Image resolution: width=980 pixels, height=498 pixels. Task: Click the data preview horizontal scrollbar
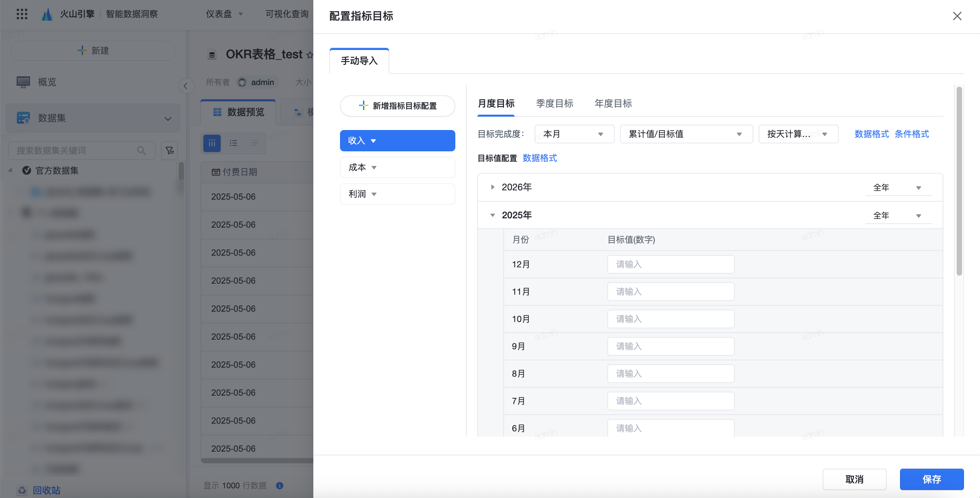[x=257, y=460]
